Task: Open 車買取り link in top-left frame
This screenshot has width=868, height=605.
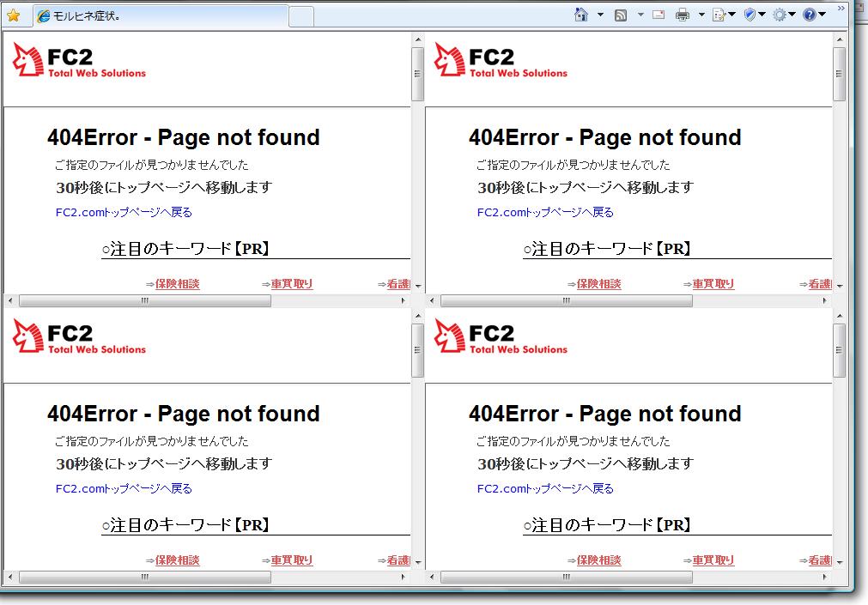Action: [292, 284]
